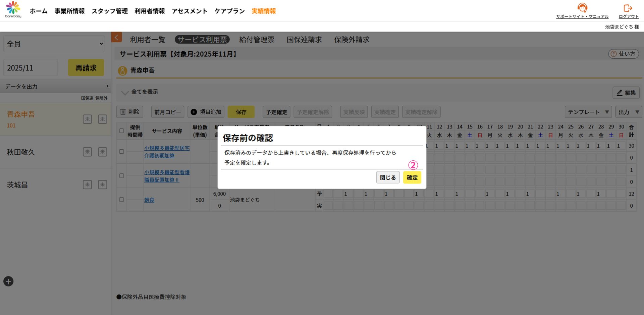Image resolution: width=644 pixels, height=315 pixels.
Task: Check the 小規模多機能型居宅介護初期加算 row checkbox
Action: [121, 152]
